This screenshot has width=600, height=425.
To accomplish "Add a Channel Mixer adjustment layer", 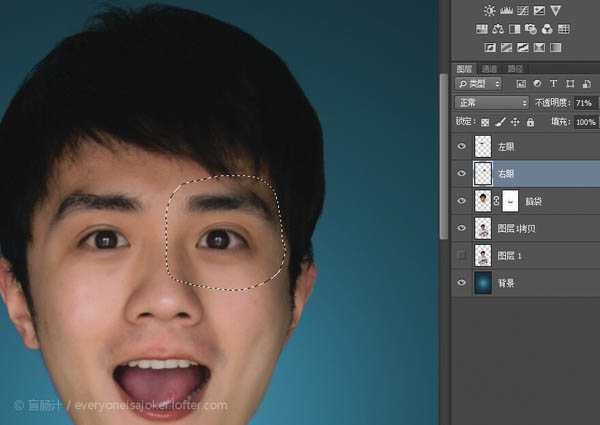I will [x=547, y=29].
